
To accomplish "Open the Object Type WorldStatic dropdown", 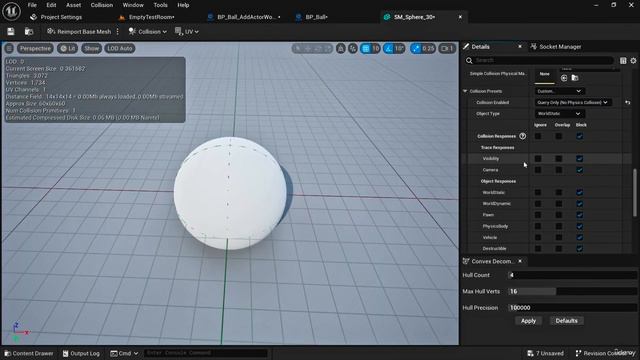I will tap(559, 113).
